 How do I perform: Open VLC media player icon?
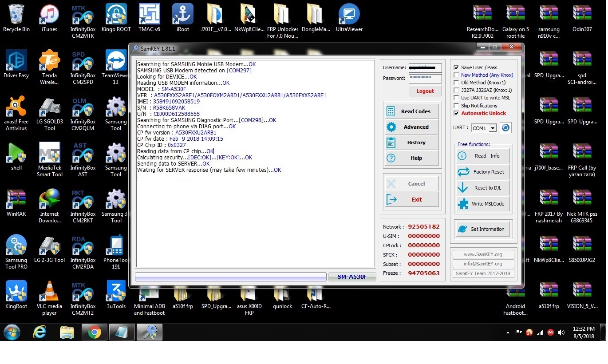coord(49,299)
